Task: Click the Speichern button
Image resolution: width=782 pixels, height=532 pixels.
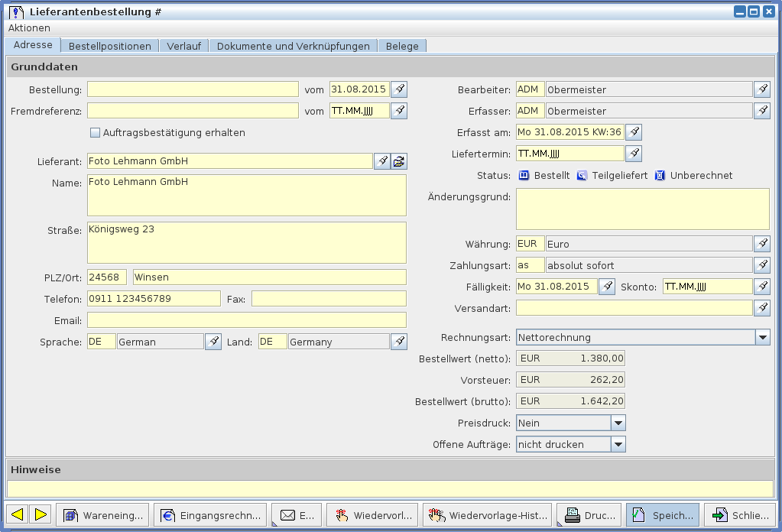Action: 662,515
